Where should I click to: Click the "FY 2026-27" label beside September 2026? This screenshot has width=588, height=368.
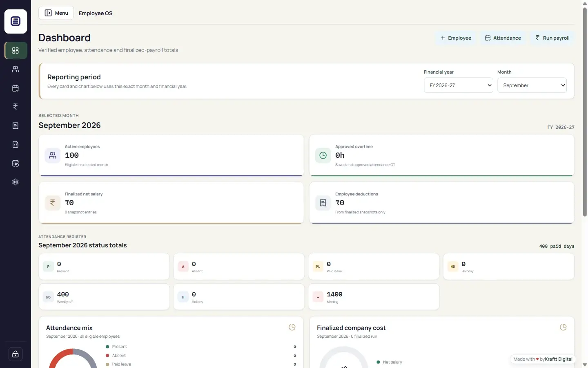561,127
